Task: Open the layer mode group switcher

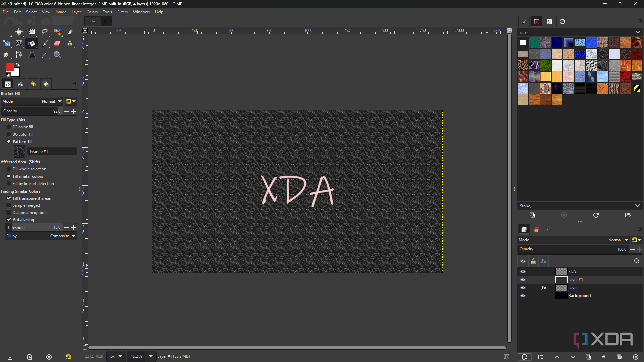Action: (636, 240)
